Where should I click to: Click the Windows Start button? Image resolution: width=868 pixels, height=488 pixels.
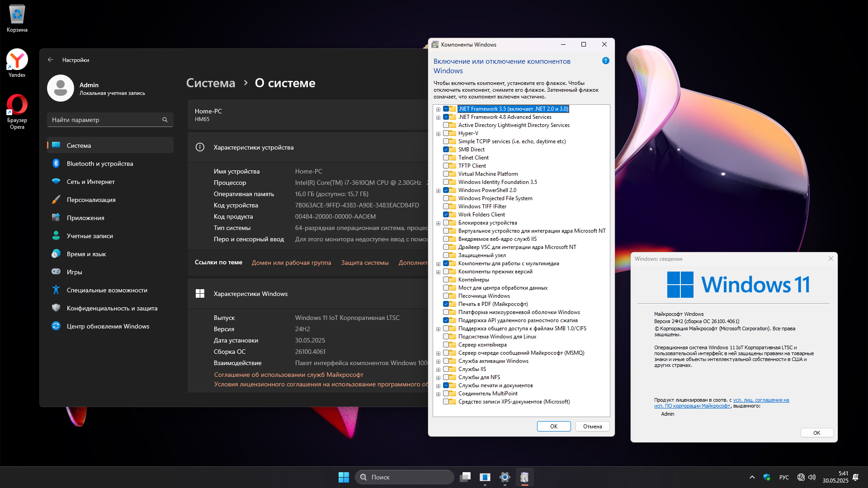pos(344,477)
